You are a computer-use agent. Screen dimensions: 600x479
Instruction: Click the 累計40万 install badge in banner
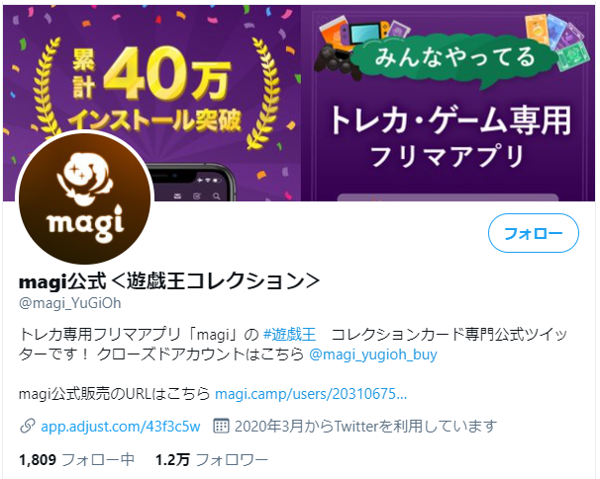[155, 90]
